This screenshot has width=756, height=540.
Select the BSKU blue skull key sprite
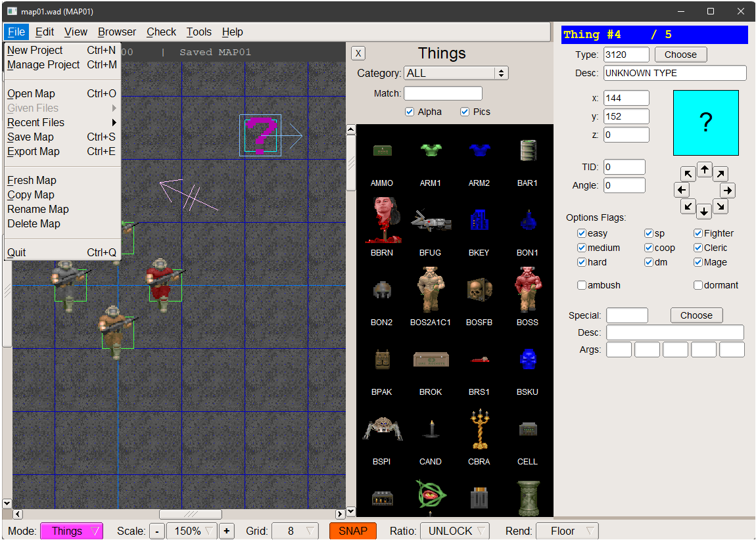click(x=529, y=359)
